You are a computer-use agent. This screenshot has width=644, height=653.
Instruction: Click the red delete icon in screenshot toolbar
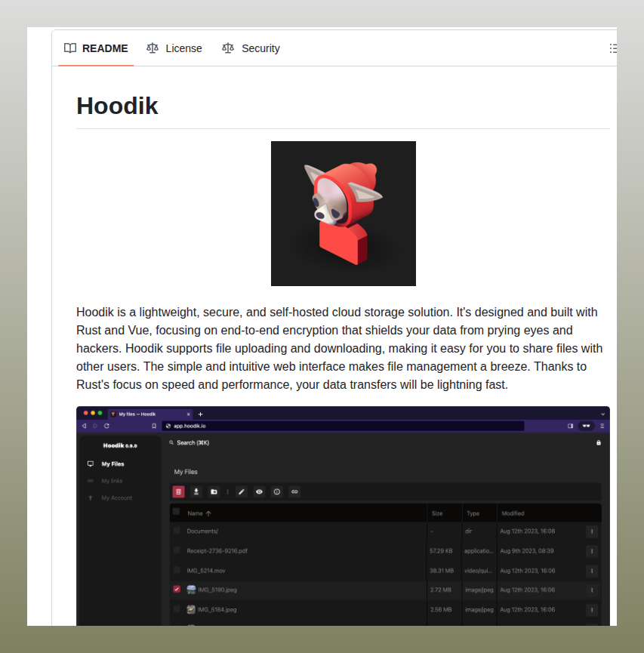pyautogui.click(x=178, y=492)
